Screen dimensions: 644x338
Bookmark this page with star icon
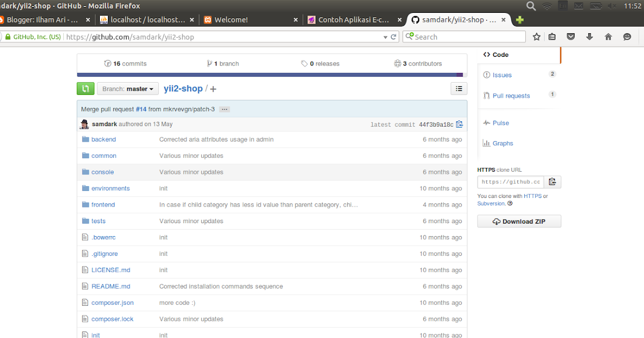tap(537, 37)
